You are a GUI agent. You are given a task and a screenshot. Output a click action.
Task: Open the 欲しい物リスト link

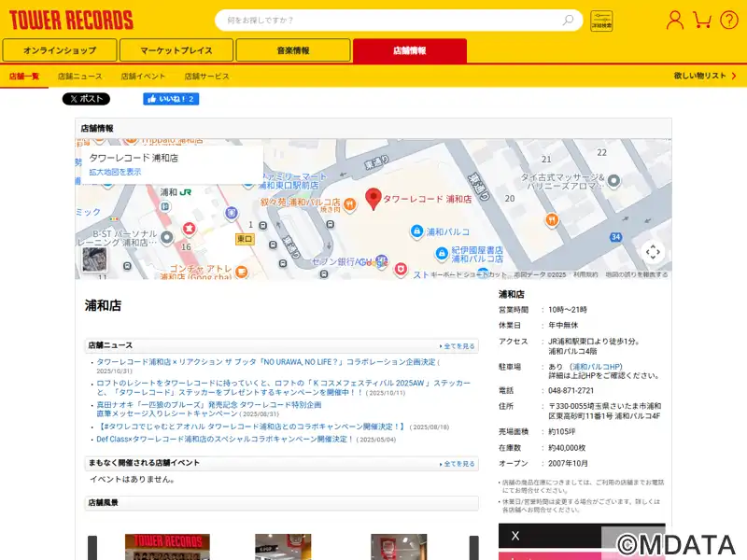699,76
